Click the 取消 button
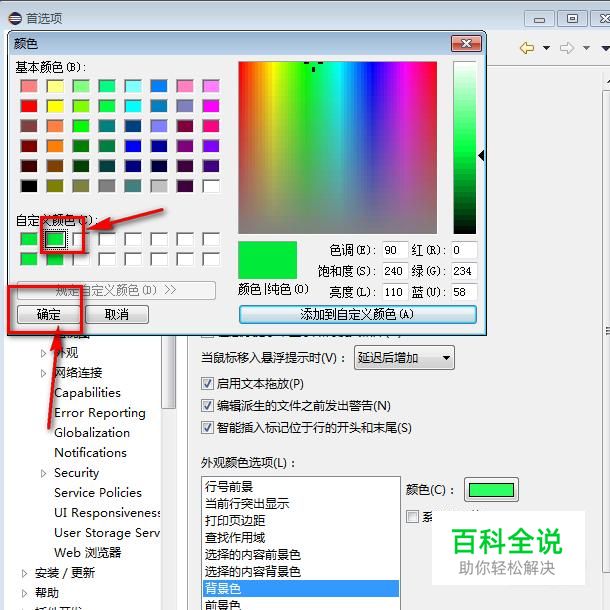Image resolution: width=610 pixels, height=610 pixels. coord(117,314)
